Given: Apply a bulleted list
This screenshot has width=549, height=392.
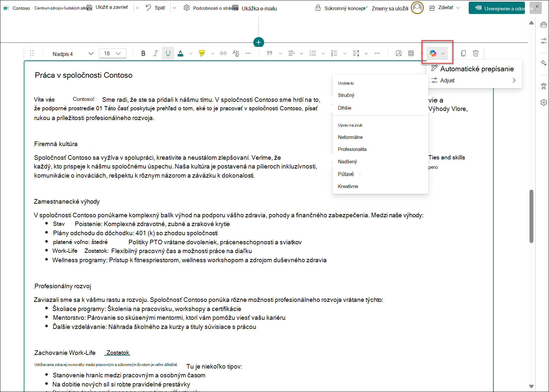Looking at the screenshot, I should pos(313,53).
